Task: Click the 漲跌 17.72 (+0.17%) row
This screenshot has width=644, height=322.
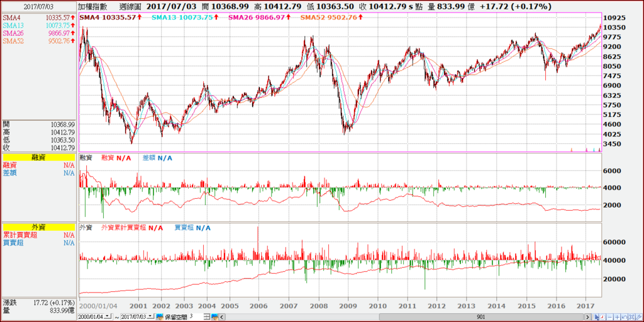Action: point(38,303)
